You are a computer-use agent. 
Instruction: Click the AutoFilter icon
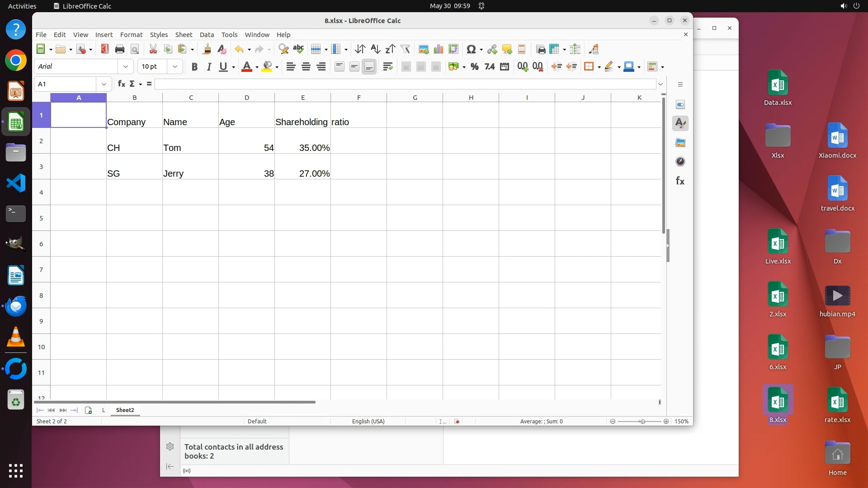(405, 49)
